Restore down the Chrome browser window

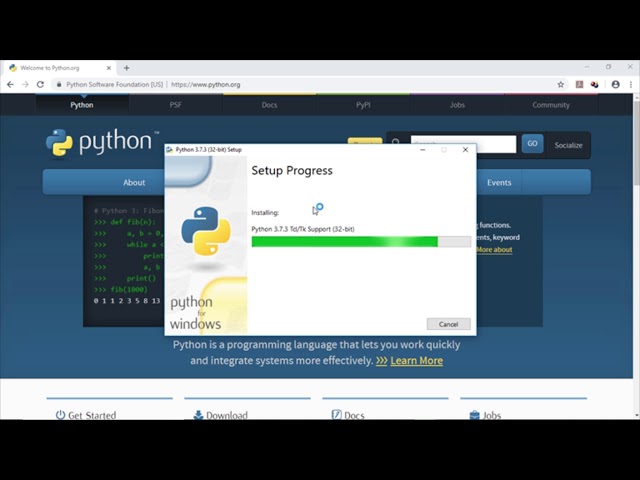pos(609,67)
